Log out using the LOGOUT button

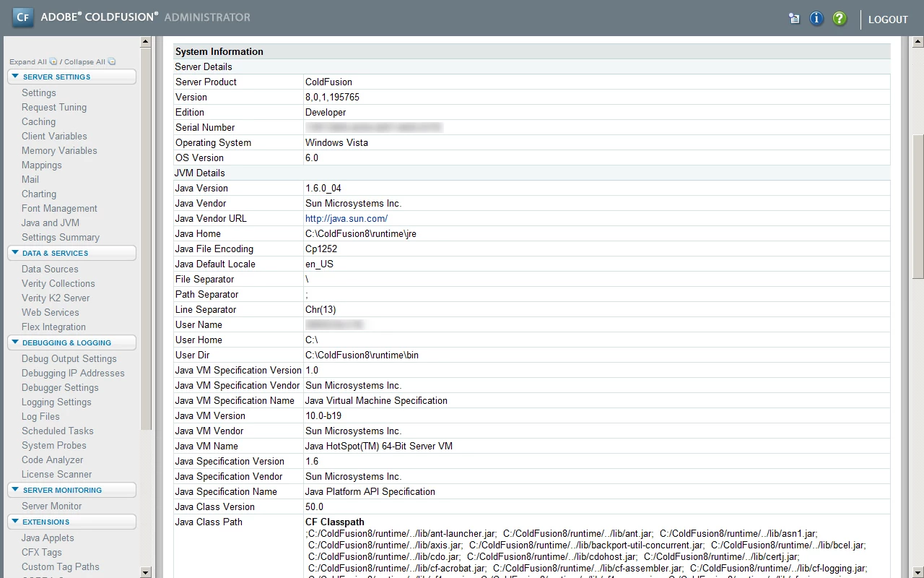(x=888, y=20)
